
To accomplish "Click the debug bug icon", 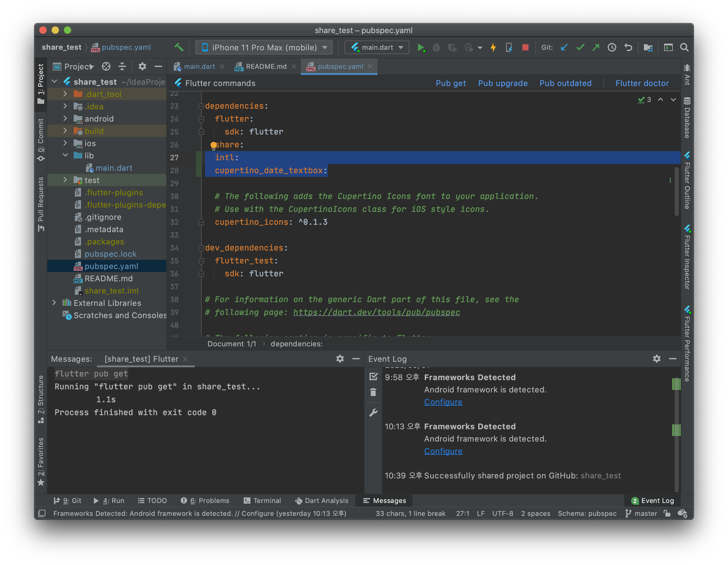I will click(x=436, y=47).
